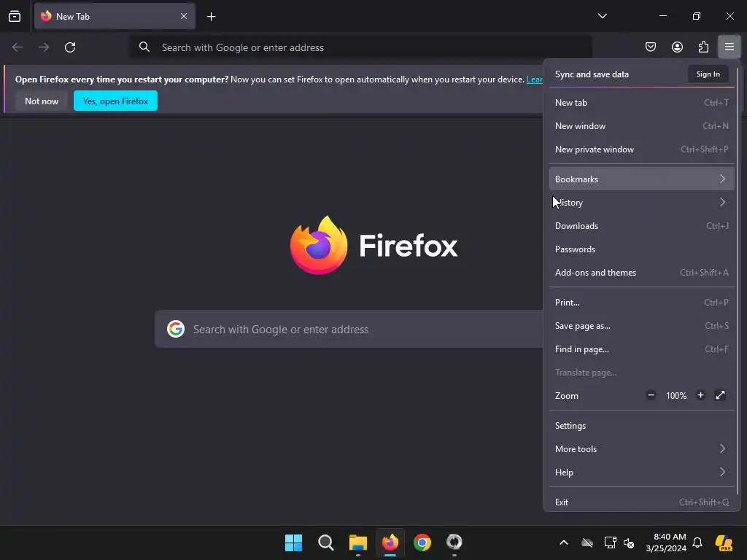Open Downloads from the menu
Image resolution: width=747 pixels, height=560 pixels.
point(641,226)
